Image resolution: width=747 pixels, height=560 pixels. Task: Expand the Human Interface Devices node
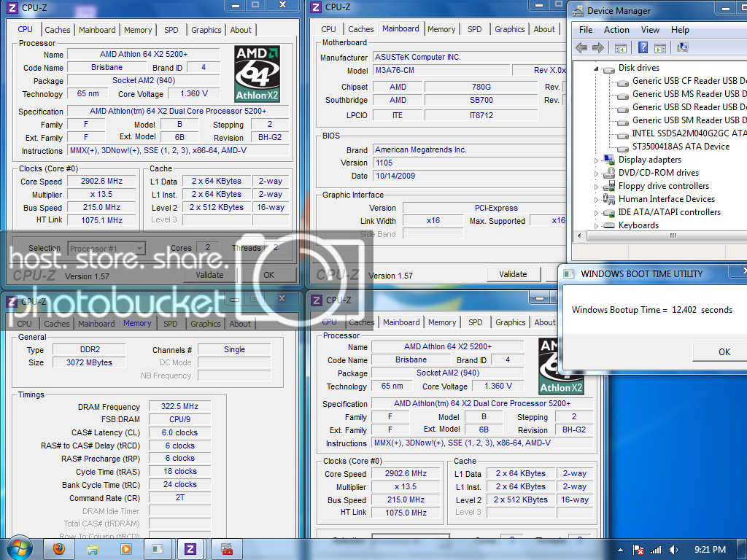[596, 200]
